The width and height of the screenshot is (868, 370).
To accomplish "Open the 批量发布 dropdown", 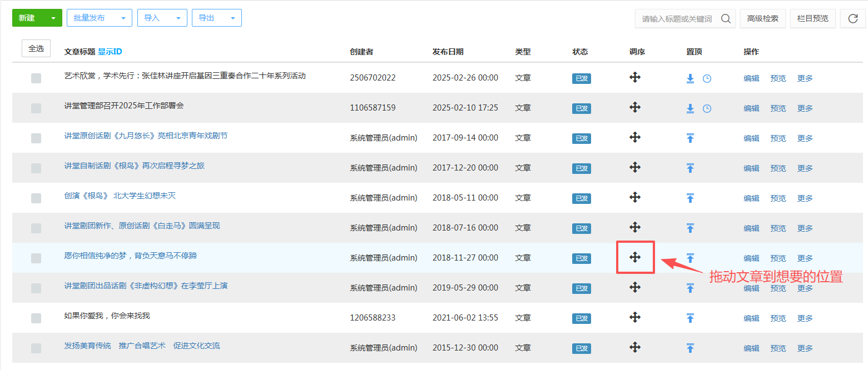I will [100, 18].
